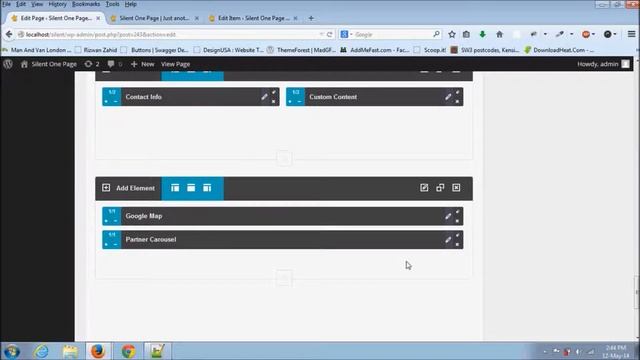Remove the Partner Carousel element via its X
Image resolution: width=640 pixels, height=360 pixels.
tap(458, 244)
